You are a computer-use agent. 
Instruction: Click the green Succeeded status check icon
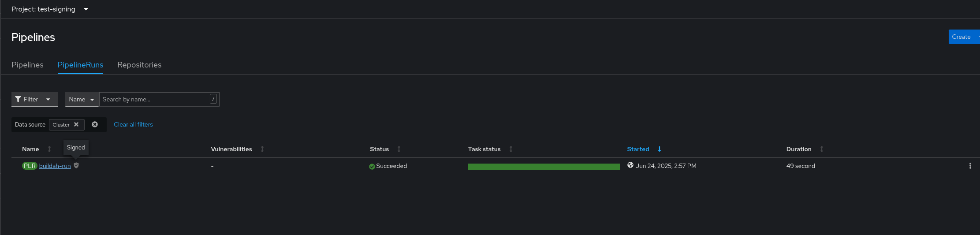(x=372, y=166)
